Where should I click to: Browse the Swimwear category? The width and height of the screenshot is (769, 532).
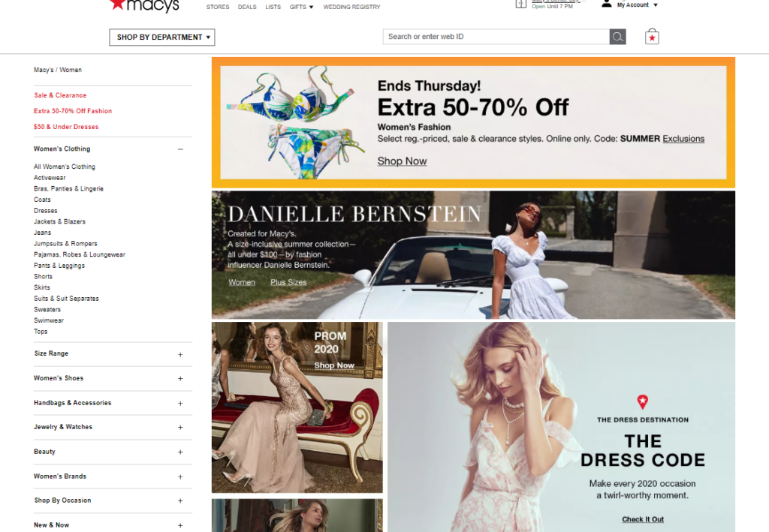click(x=49, y=320)
